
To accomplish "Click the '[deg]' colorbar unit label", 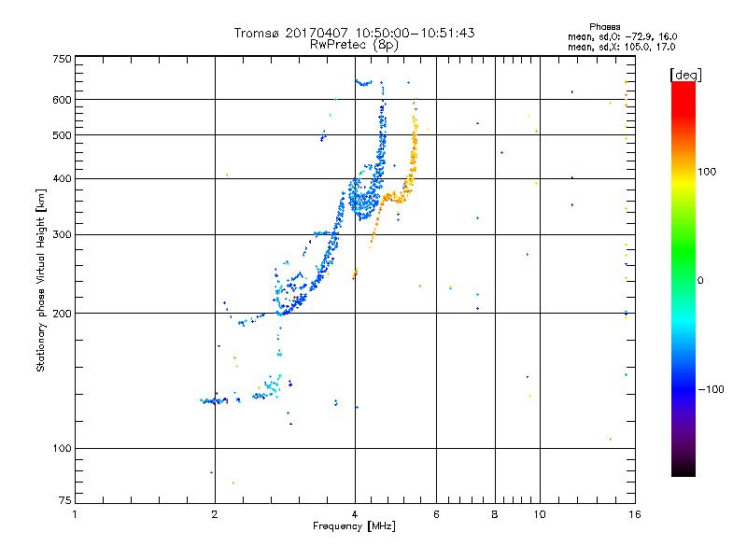I will 685,75.
